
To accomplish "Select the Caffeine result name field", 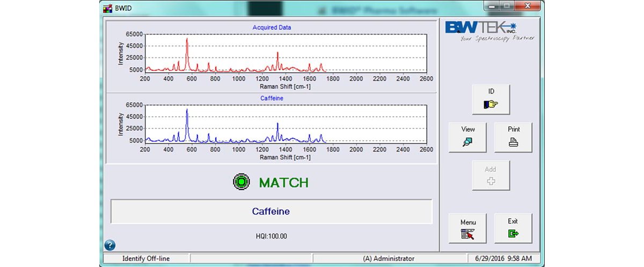I will (271, 212).
